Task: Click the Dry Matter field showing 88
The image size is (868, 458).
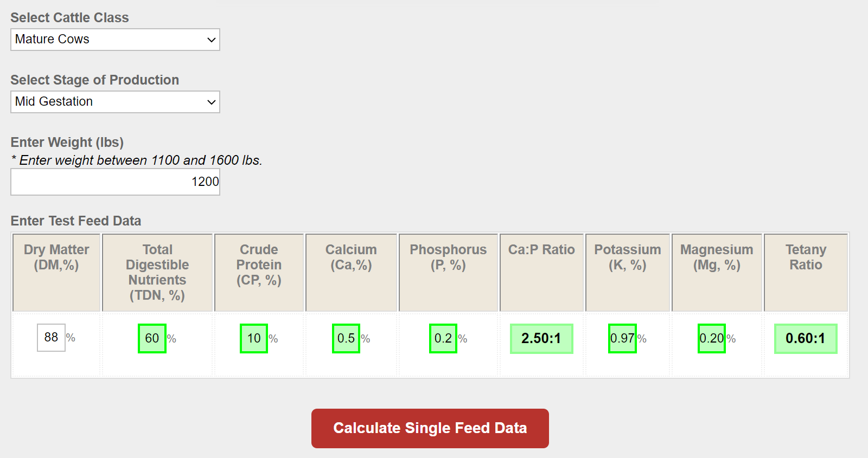Action: [51, 338]
